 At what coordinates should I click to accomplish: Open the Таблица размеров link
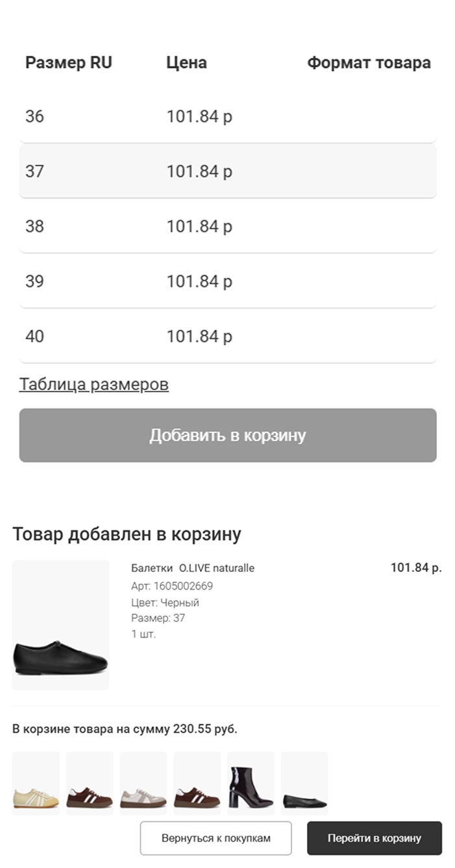pos(93,384)
